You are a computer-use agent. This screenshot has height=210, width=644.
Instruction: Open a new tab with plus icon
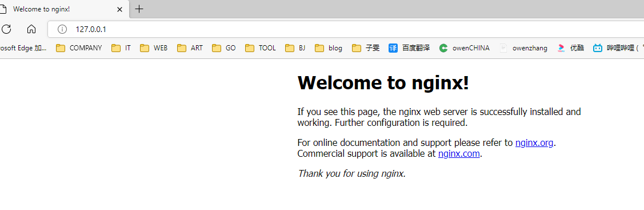coord(139,9)
